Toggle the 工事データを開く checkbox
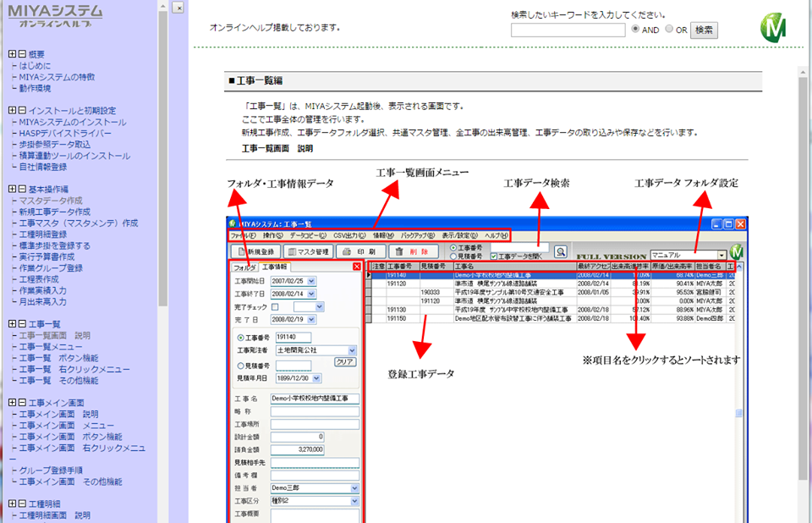 493,256
